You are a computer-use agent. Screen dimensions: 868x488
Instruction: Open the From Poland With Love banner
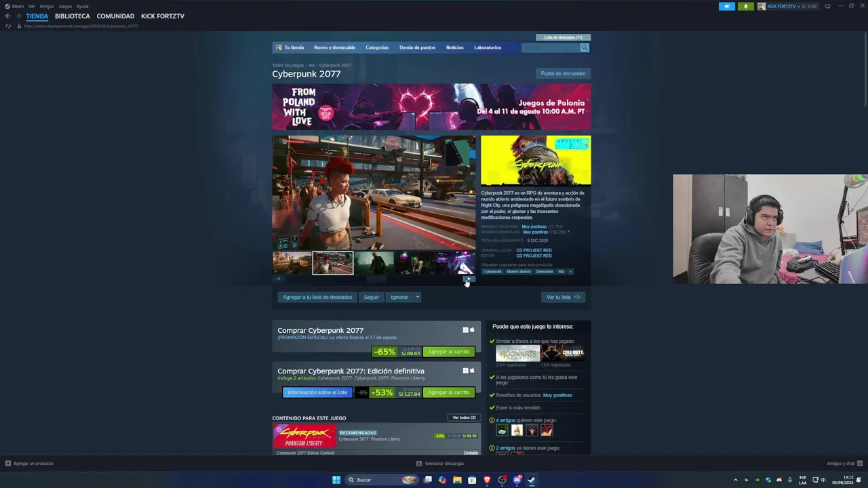tap(431, 107)
